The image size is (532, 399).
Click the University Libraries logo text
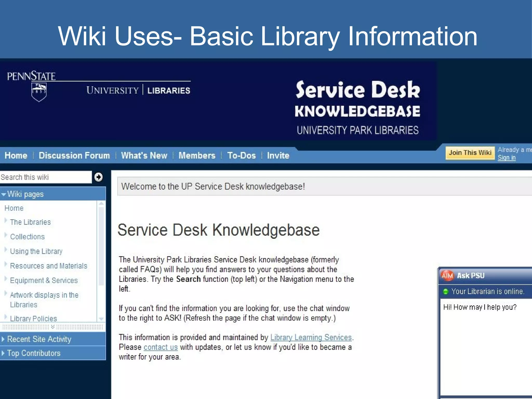138,90
